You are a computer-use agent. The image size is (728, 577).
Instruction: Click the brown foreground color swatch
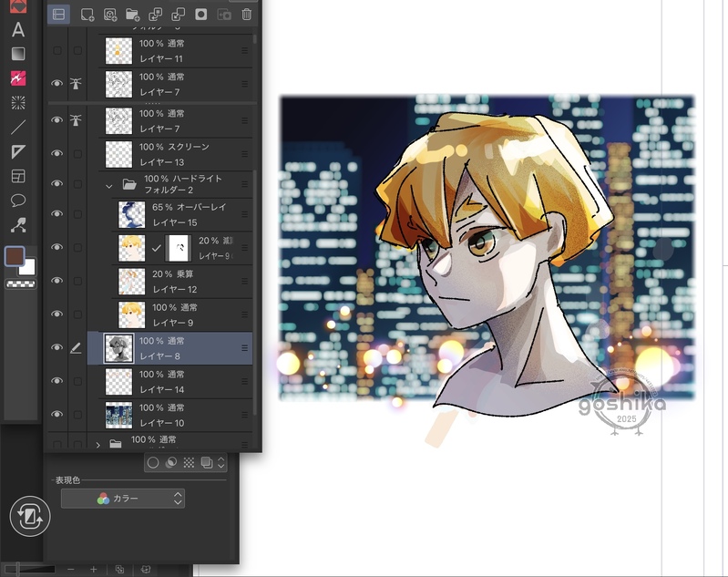pyautogui.click(x=14, y=256)
